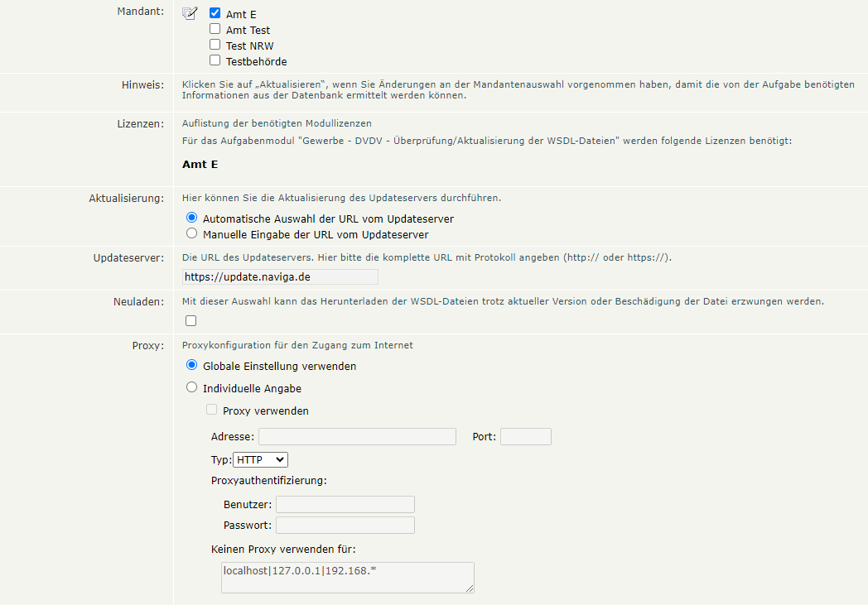Enable the Neuladen checkbox
The width and height of the screenshot is (868, 605).
191,320
